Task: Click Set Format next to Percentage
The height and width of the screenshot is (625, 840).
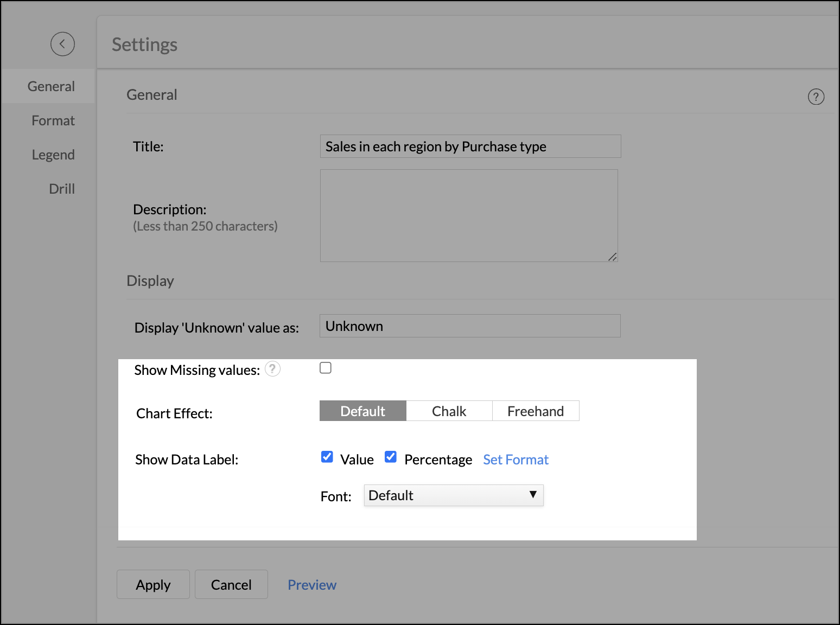Action: tap(516, 460)
